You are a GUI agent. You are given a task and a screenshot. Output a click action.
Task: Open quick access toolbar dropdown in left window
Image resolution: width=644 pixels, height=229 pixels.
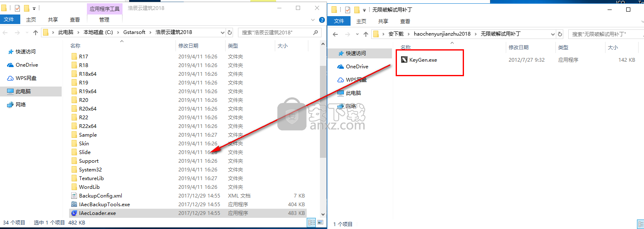pos(34,8)
